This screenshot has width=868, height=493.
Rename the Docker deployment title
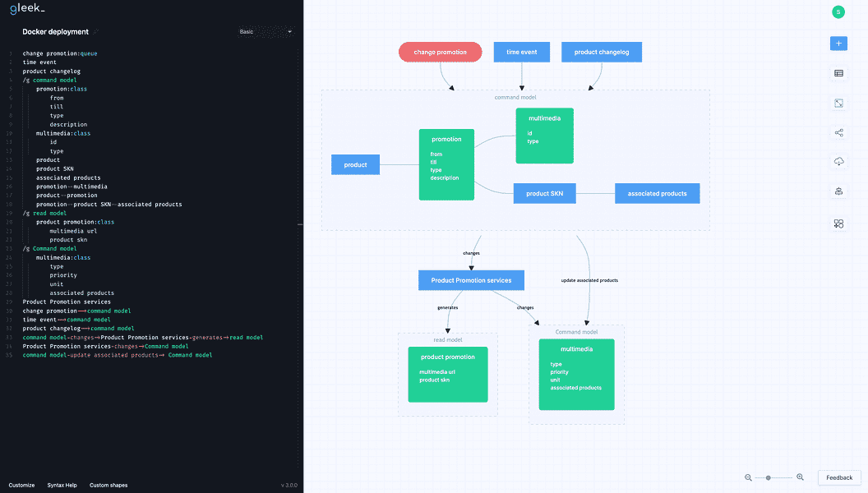tap(55, 31)
